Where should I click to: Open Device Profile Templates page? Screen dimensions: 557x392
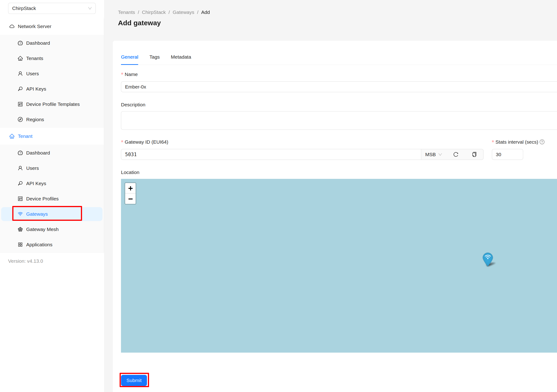point(53,104)
